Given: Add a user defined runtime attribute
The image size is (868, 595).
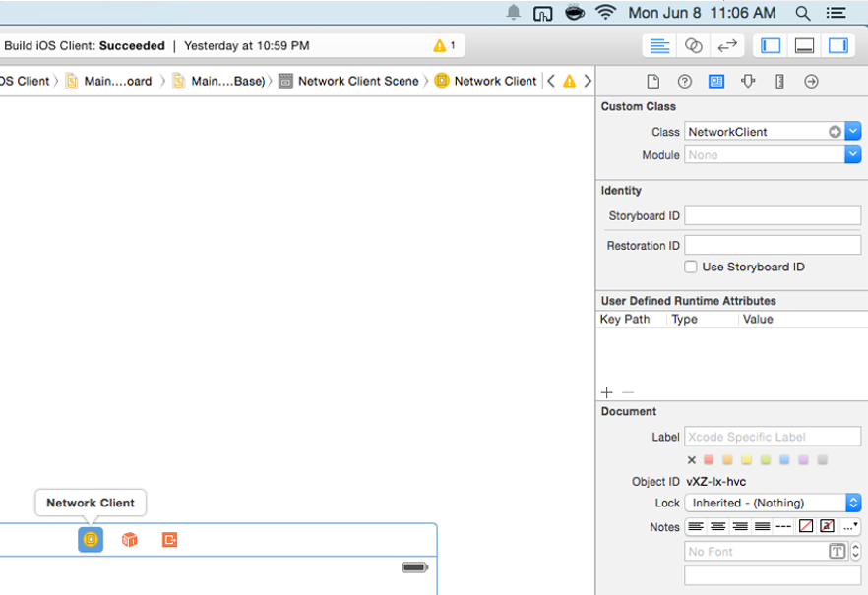Looking at the screenshot, I should [x=606, y=392].
